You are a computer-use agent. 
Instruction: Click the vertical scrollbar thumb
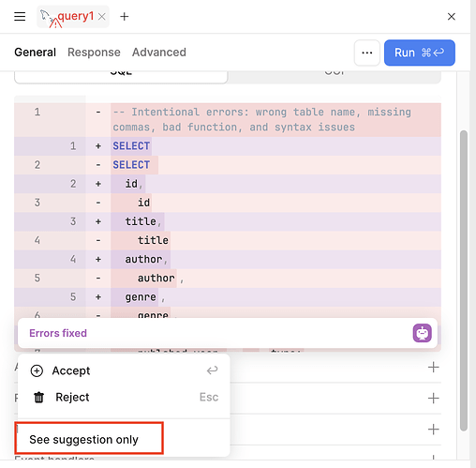464,280
